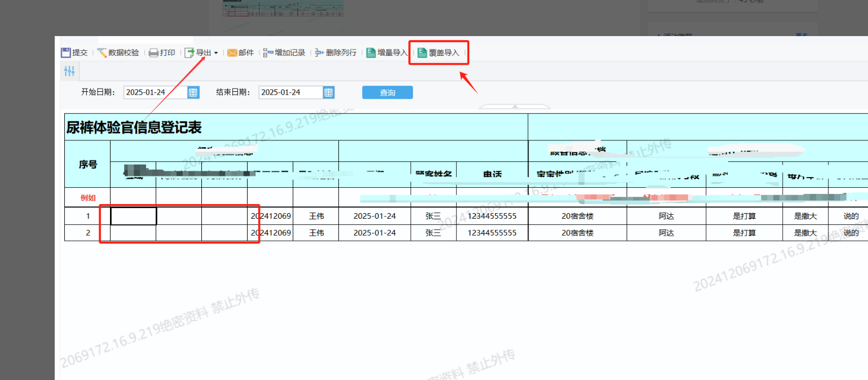
Task: Run 数据校验 data validation
Action: tap(118, 52)
